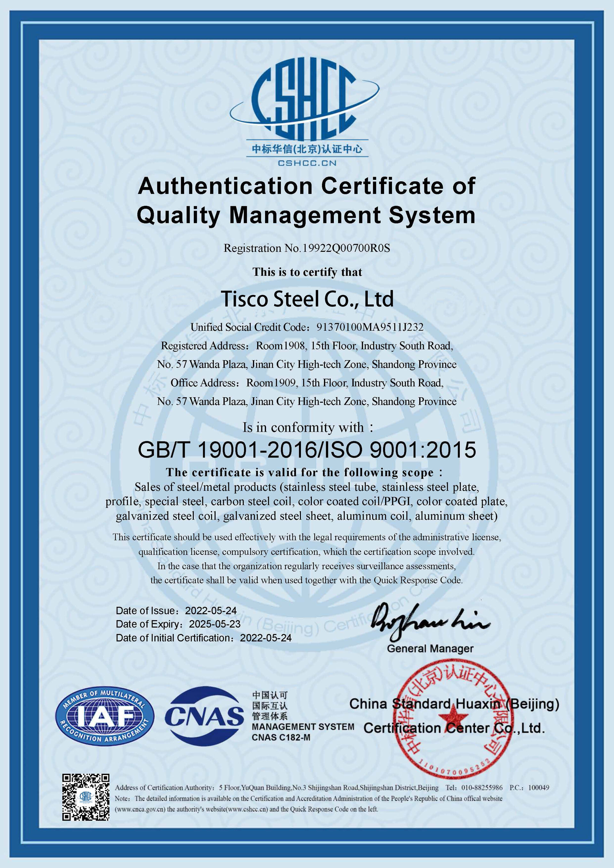Click Unified Social Credit Code 91370100MA9511J232
The height and width of the screenshot is (868, 614).
click(x=307, y=327)
